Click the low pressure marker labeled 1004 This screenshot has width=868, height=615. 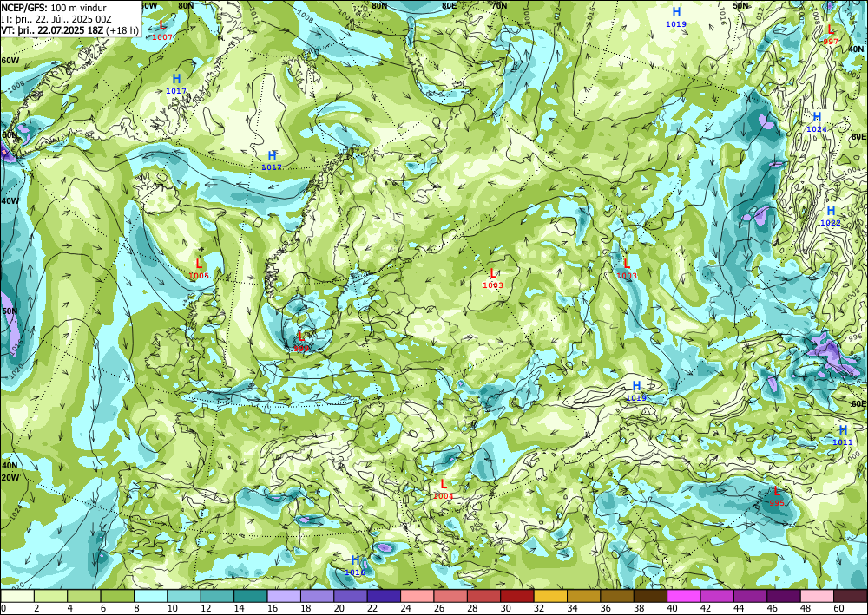443,489
